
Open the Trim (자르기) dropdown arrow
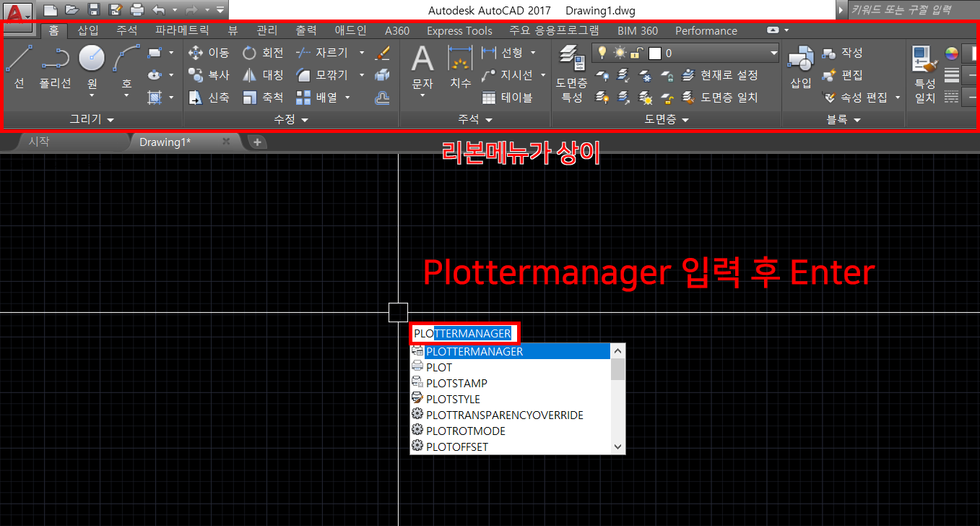(362, 53)
